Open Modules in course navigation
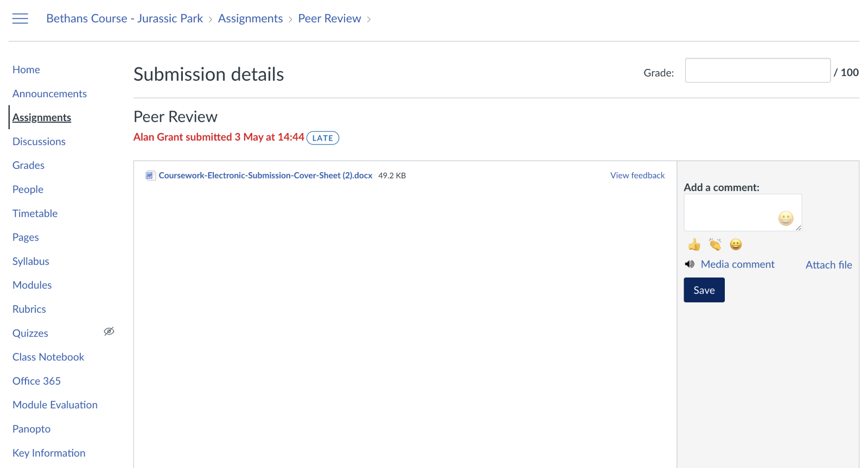This screenshot has width=868, height=468. (32, 285)
